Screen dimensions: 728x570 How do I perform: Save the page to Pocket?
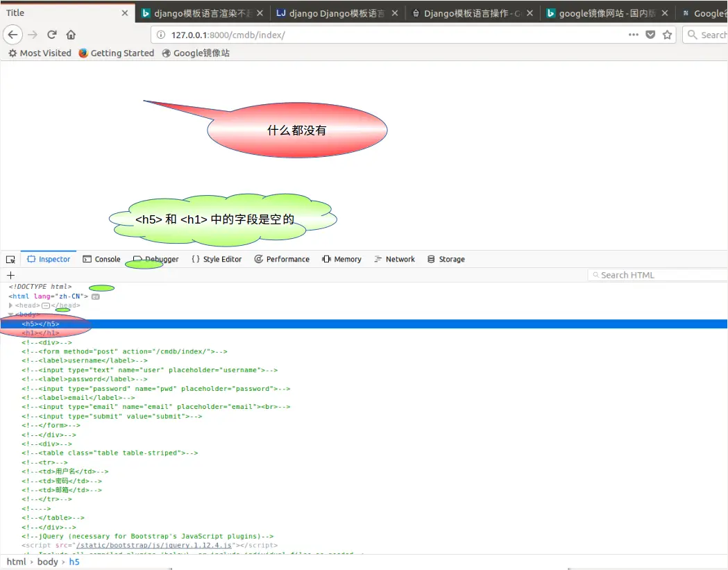click(x=650, y=35)
